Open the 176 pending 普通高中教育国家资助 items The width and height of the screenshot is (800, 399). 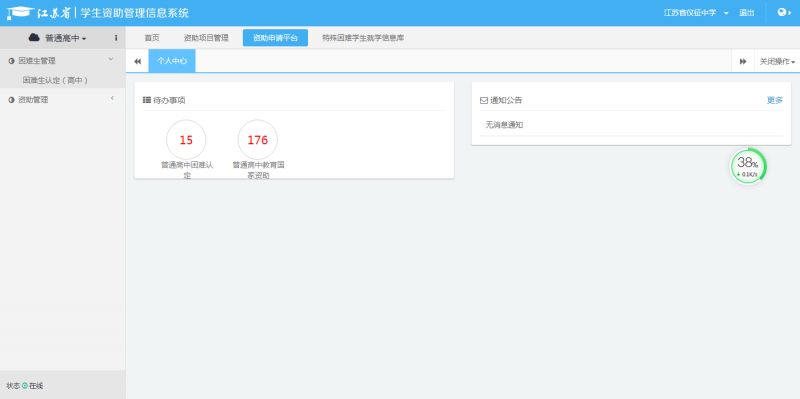pos(258,140)
